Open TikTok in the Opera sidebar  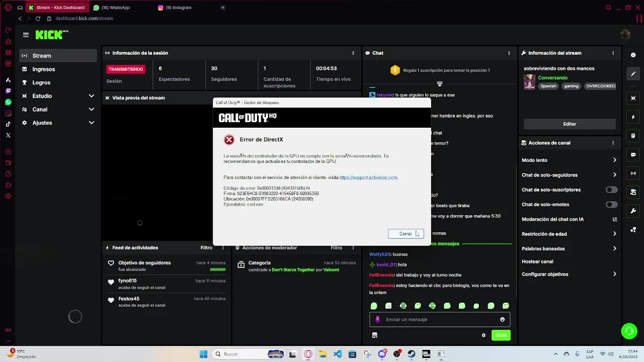tap(8, 124)
